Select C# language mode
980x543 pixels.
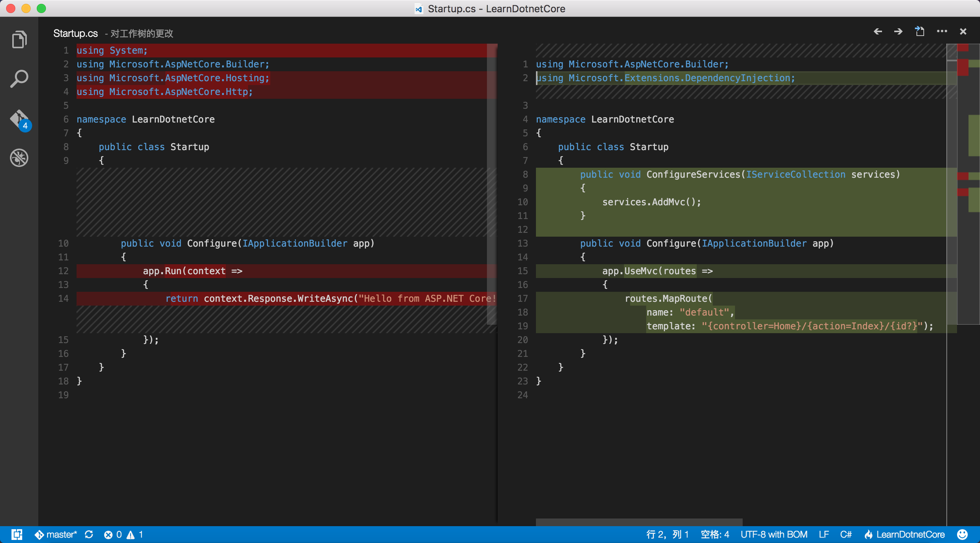tap(846, 534)
